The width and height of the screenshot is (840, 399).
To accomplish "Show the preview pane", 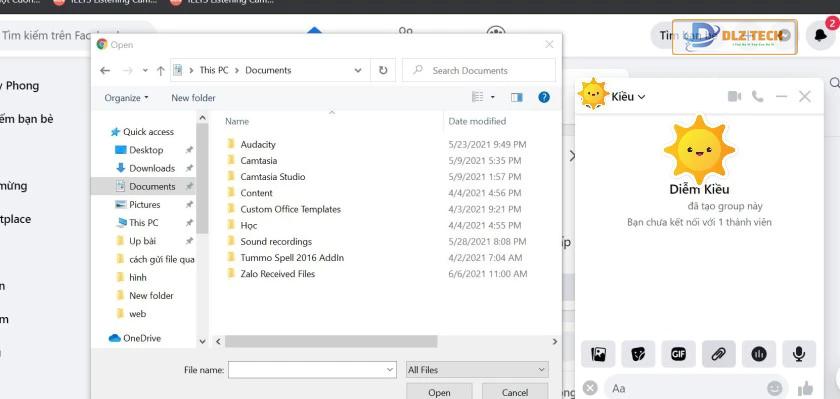I will [x=516, y=97].
